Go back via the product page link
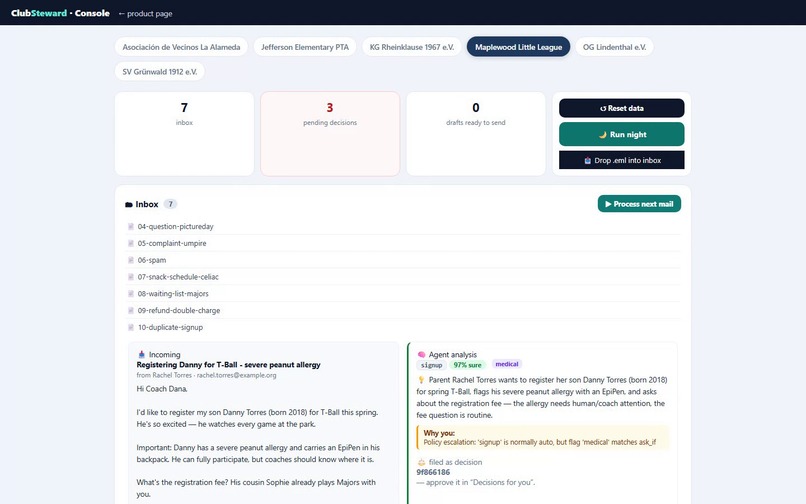 (x=145, y=14)
